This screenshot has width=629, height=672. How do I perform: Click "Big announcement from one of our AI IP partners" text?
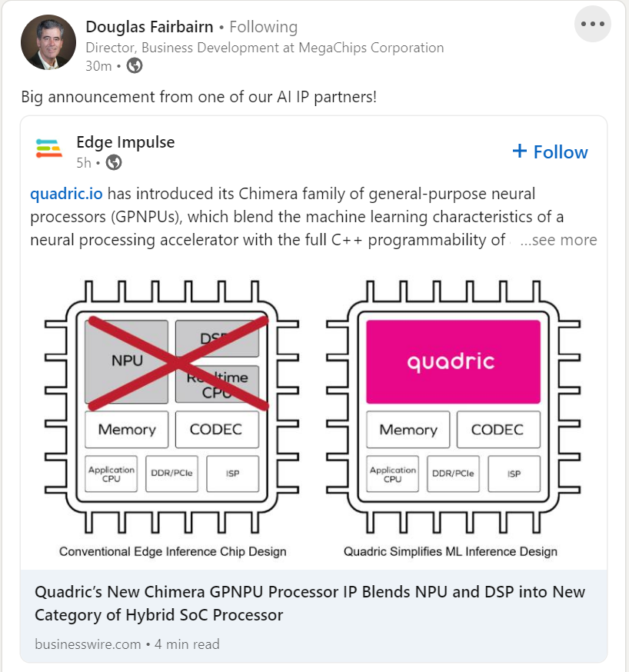[x=198, y=98]
